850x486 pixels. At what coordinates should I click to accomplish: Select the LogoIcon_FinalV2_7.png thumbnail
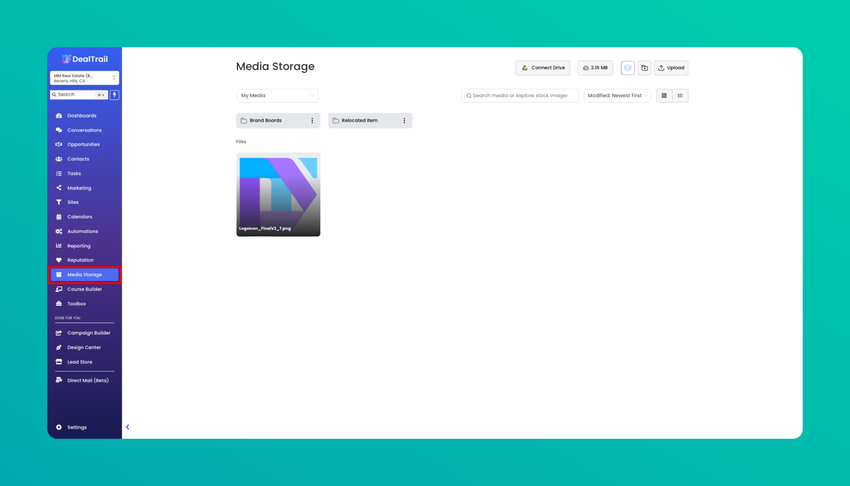tap(278, 195)
